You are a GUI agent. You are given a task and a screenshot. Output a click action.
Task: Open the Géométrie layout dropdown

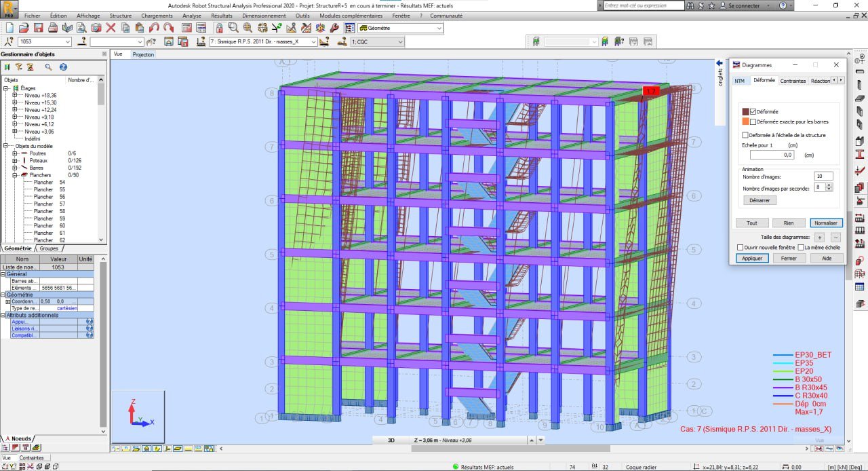point(439,29)
